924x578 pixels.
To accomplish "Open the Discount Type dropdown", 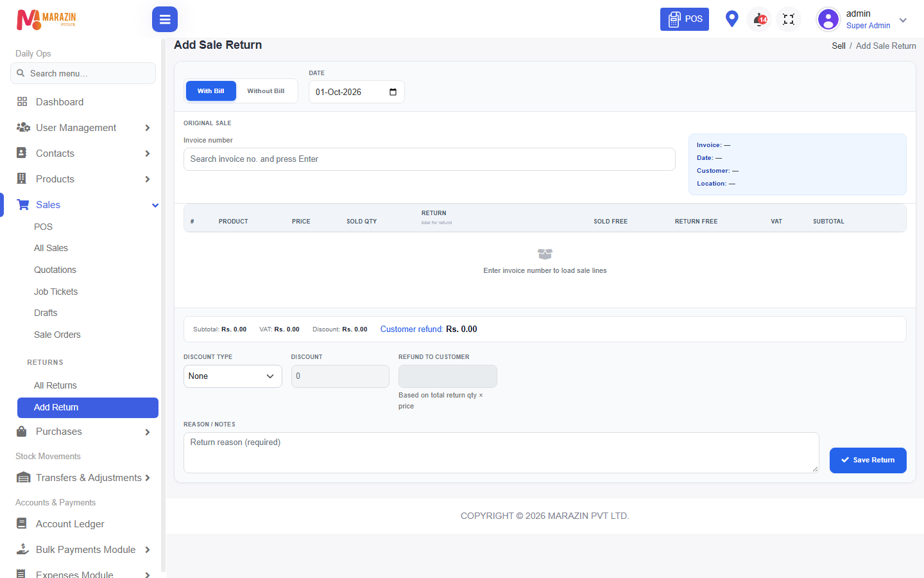I will [233, 376].
